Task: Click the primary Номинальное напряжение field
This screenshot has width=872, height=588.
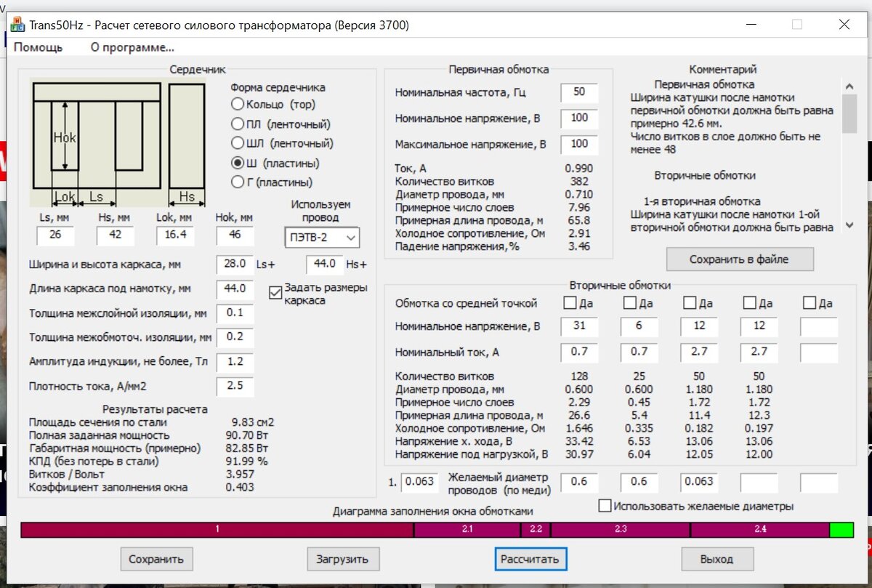Action: point(579,118)
